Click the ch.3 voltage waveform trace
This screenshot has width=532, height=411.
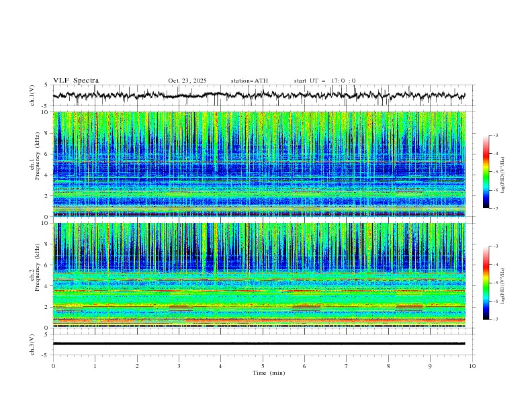coord(259,344)
